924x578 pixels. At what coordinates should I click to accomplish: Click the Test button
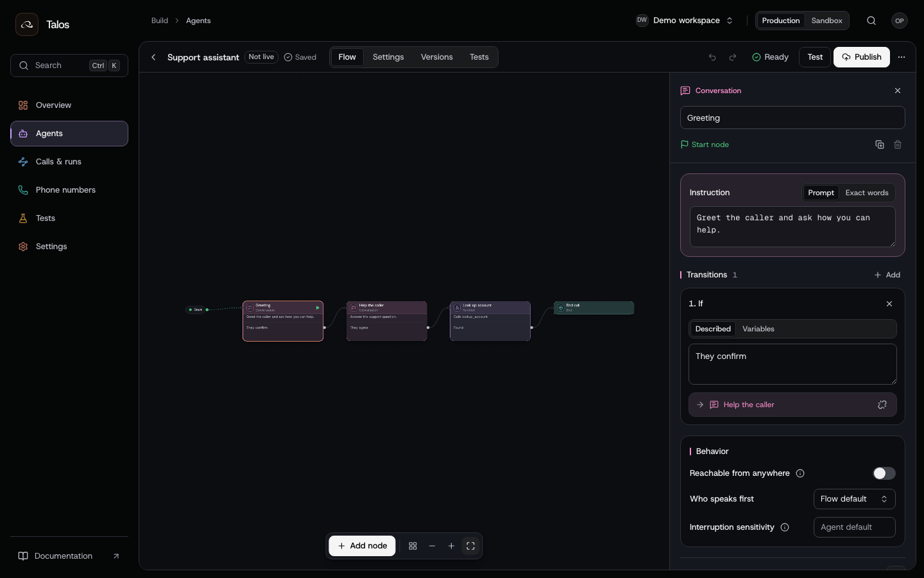815,57
